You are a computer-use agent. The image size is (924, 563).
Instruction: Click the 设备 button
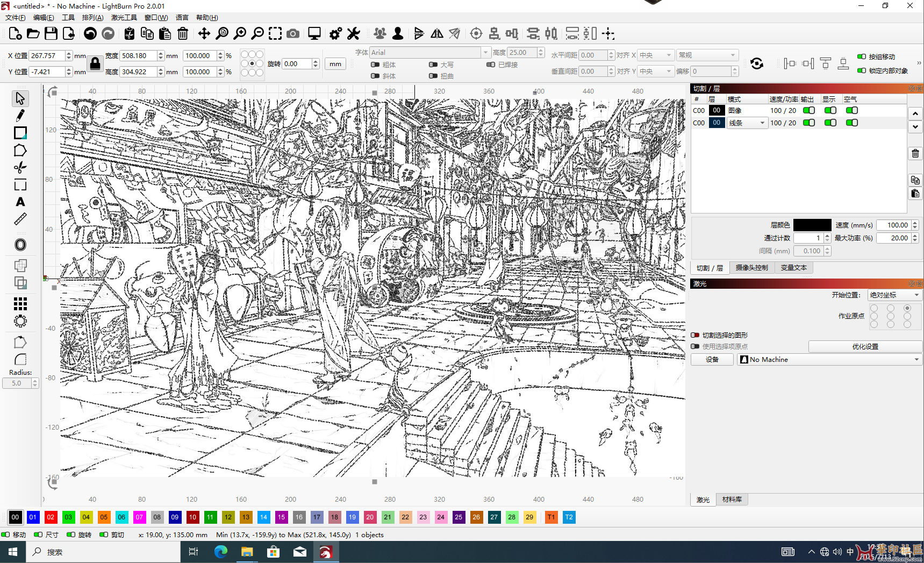[712, 359]
